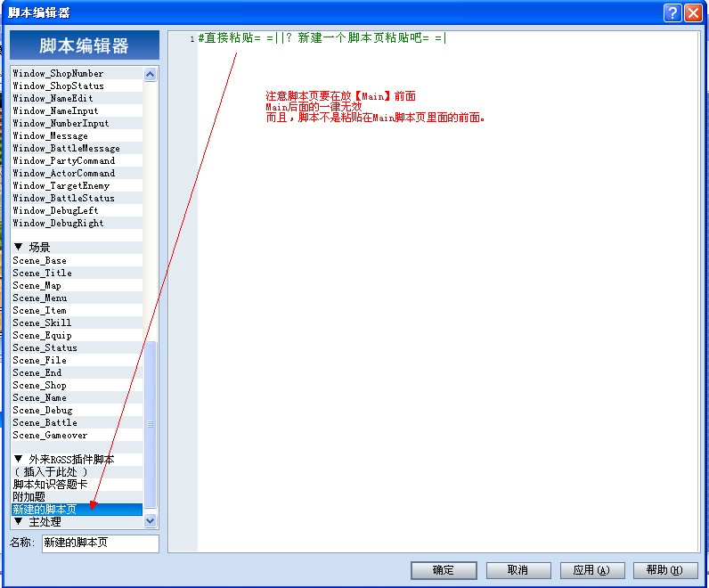This screenshot has width=709, height=588.
Task: Close the script editor window
Action: pyautogui.click(x=693, y=12)
